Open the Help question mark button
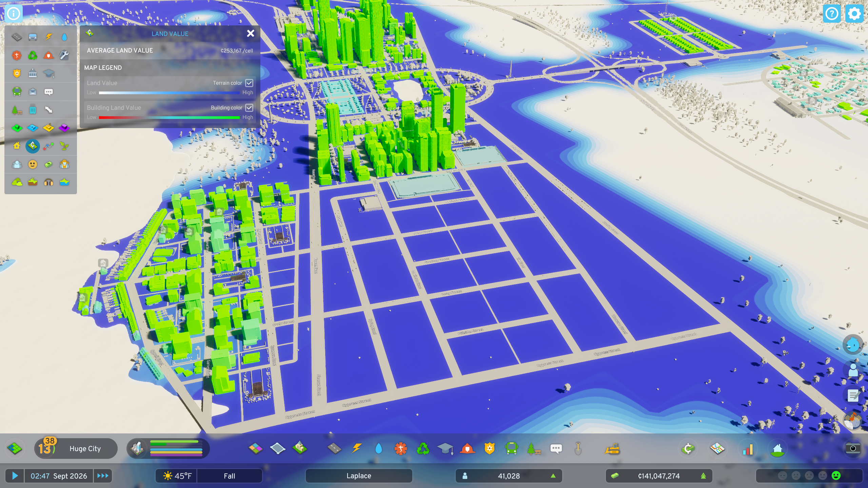Screen dimensions: 868x488 pyautogui.click(x=832, y=14)
